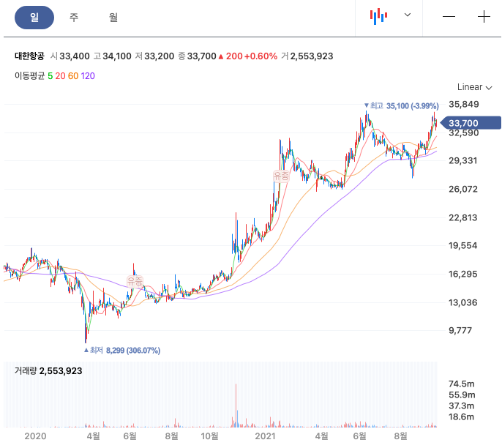Click the current price tag 33,700
The height and width of the screenshot is (448, 502).
click(x=471, y=123)
